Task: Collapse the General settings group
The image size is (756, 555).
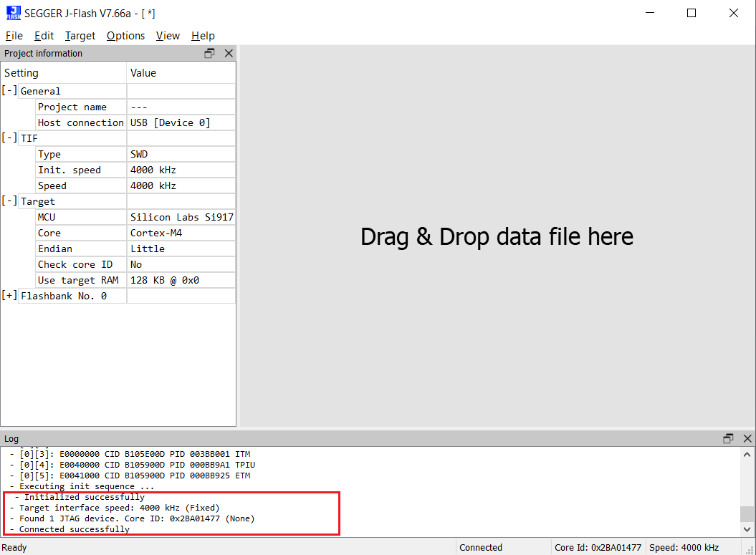Action: [x=9, y=90]
